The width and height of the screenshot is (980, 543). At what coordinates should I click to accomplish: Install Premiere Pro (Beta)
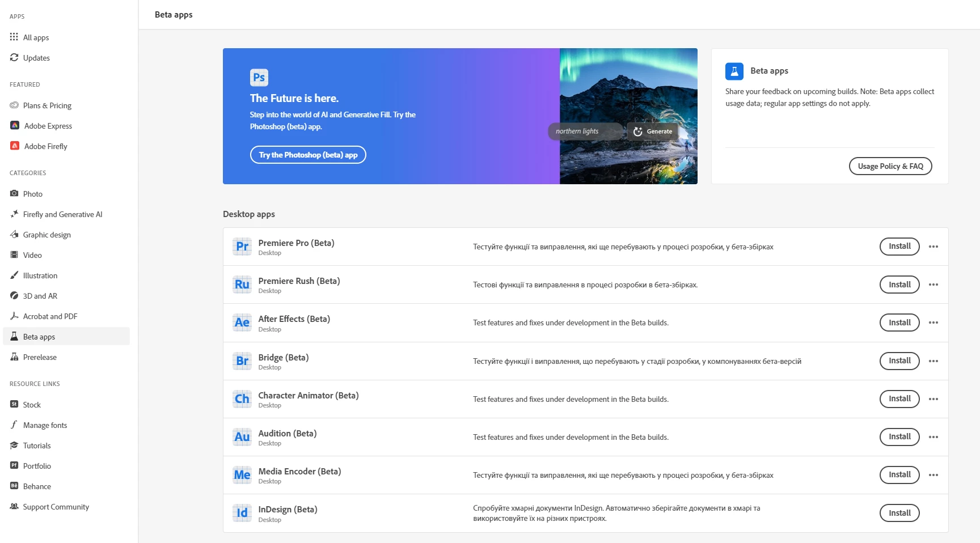pyautogui.click(x=899, y=247)
